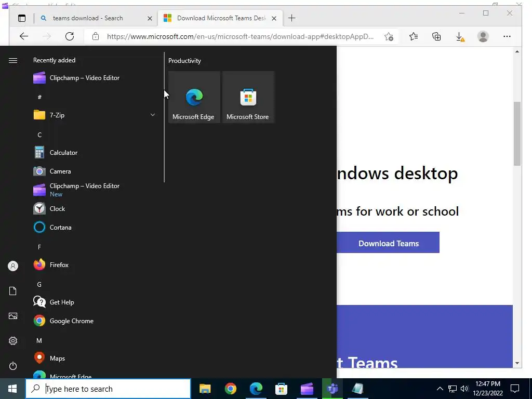Viewport: 532px width, 399px height.
Task: Jump to letter G section header
Action: pos(39,284)
